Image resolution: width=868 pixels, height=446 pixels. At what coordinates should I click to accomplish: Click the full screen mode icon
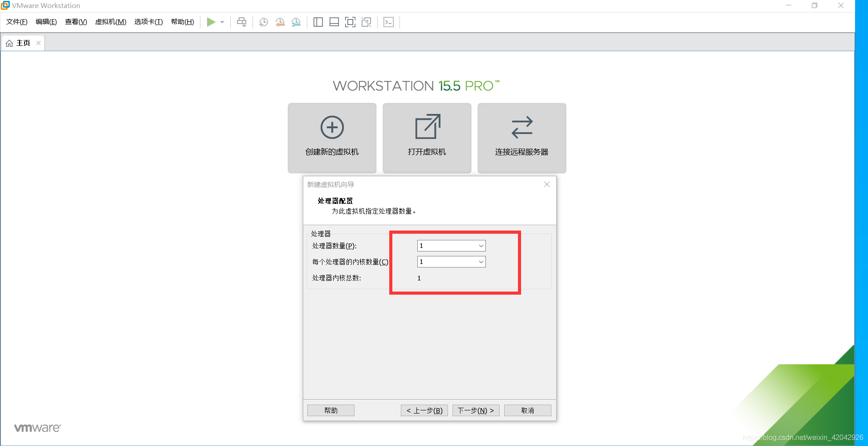point(350,22)
